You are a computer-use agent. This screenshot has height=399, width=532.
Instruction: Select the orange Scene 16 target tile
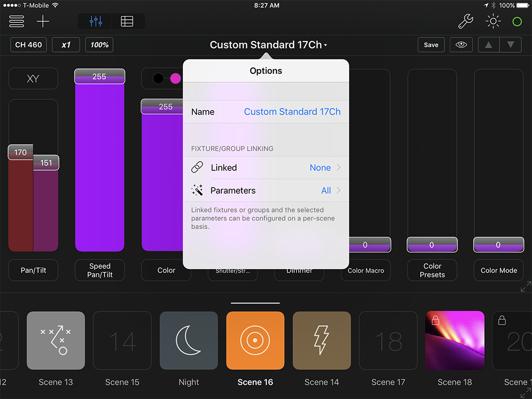255,340
